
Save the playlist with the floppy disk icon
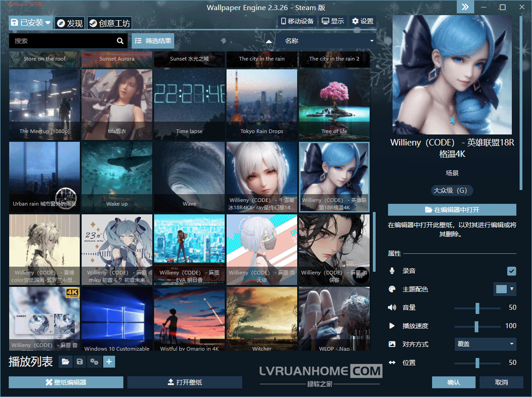click(x=80, y=362)
